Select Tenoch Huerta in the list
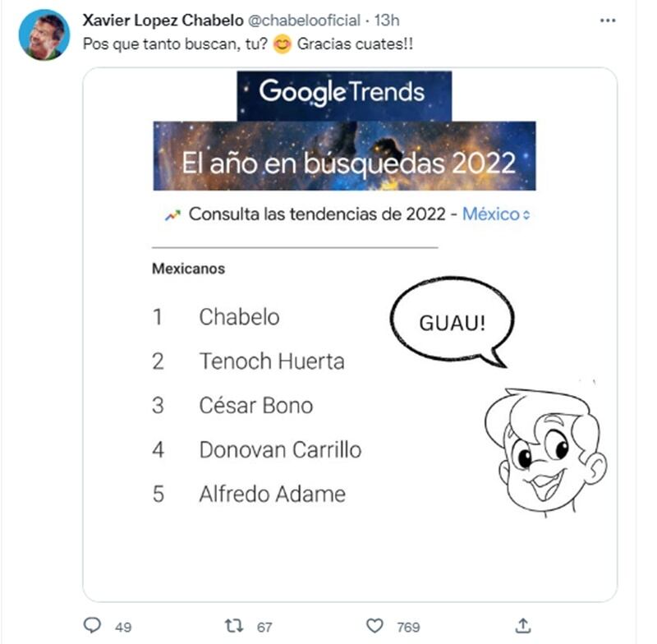 click(271, 361)
